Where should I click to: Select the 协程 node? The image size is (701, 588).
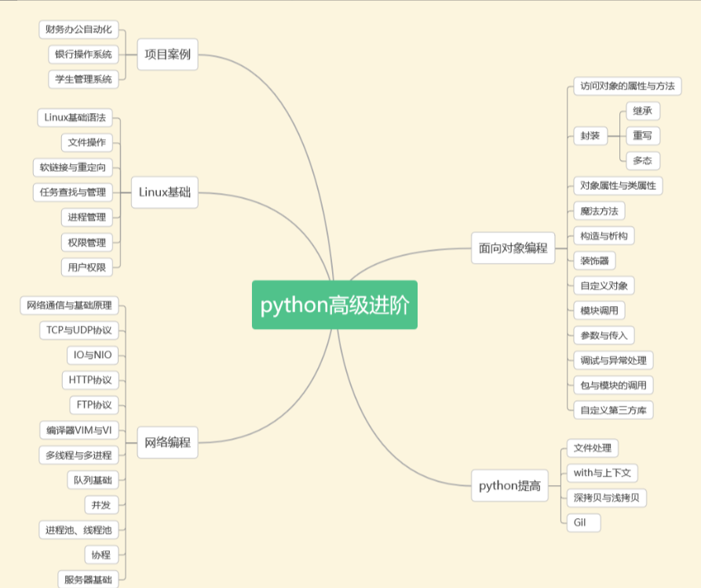[102, 555]
